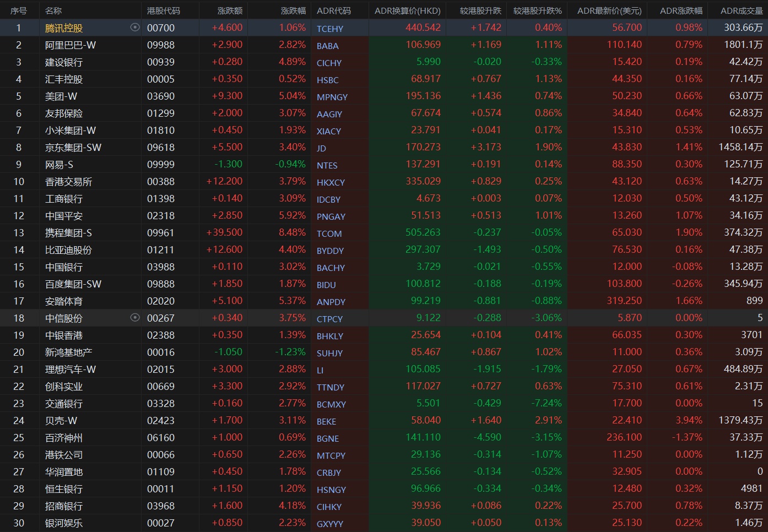The image size is (768, 532).
Task: Sort by the ADR最新价(美元) header
Action: pyautogui.click(x=609, y=10)
